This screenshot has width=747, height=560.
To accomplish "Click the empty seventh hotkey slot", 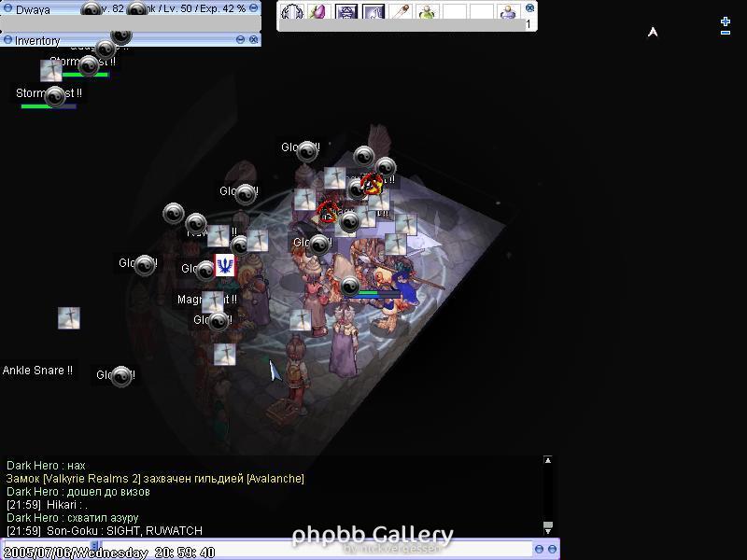I will (455, 13).
